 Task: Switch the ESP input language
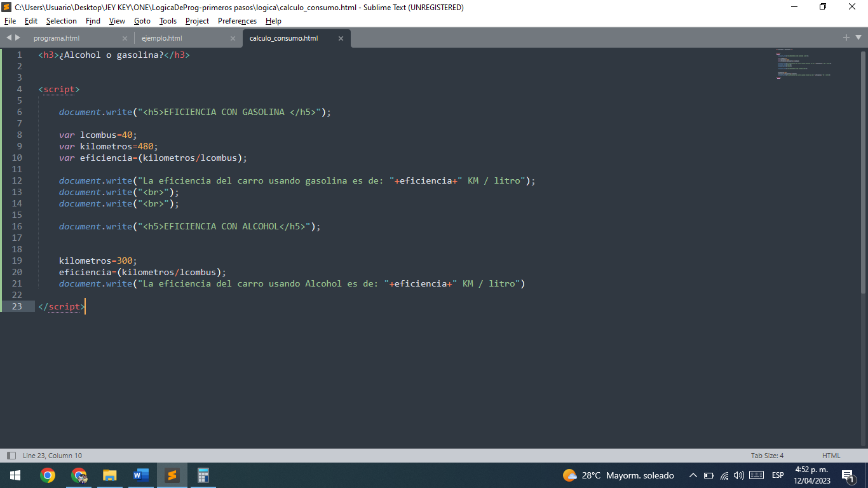(778, 475)
